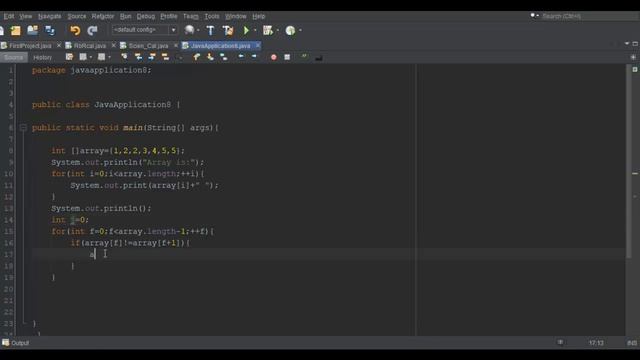Viewport: 640px width, 360px height.
Task: Click the Comment code icon
Action: (304, 57)
